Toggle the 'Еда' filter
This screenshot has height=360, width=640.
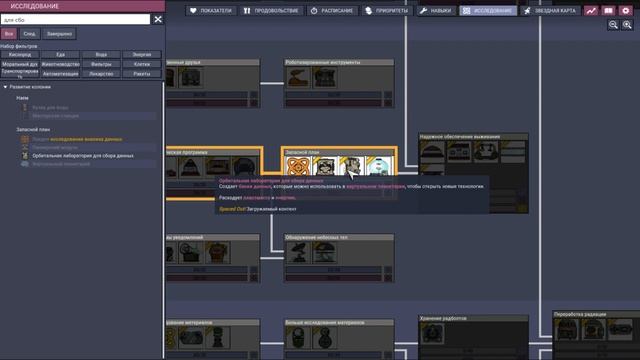pos(60,54)
